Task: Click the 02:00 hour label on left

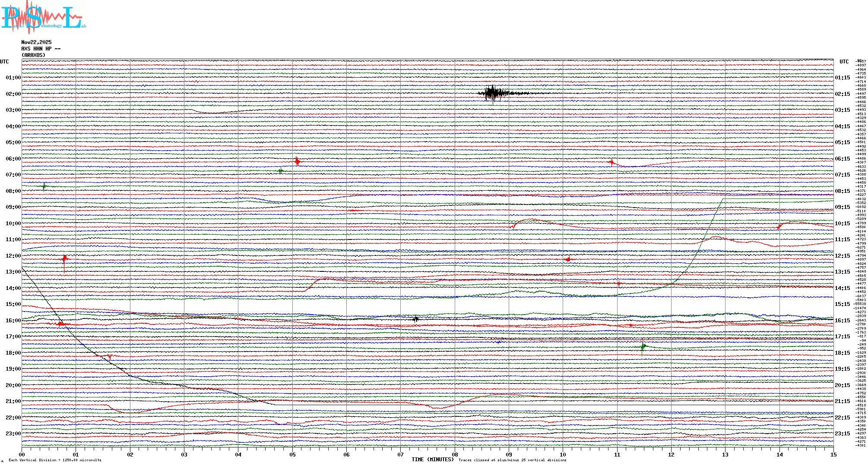Action: pyautogui.click(x=13, y=94)
